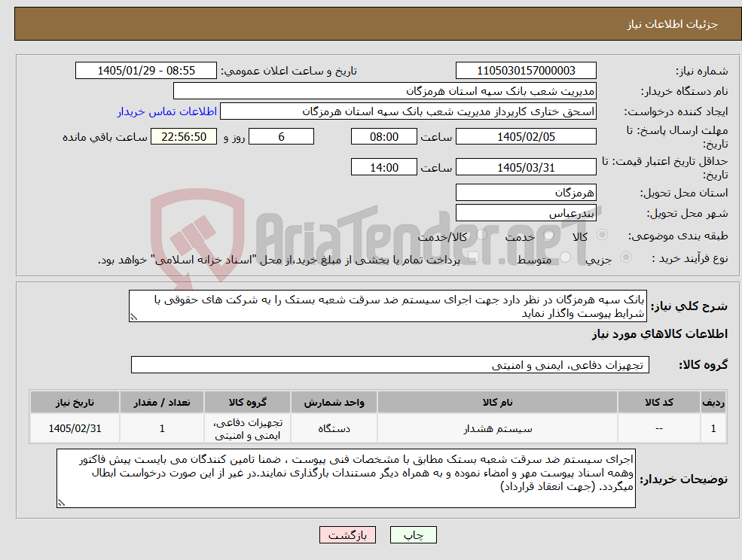Select the جزیی purchase type radio
Viewport: 742px width, 560px height.
tap(626, 257)
